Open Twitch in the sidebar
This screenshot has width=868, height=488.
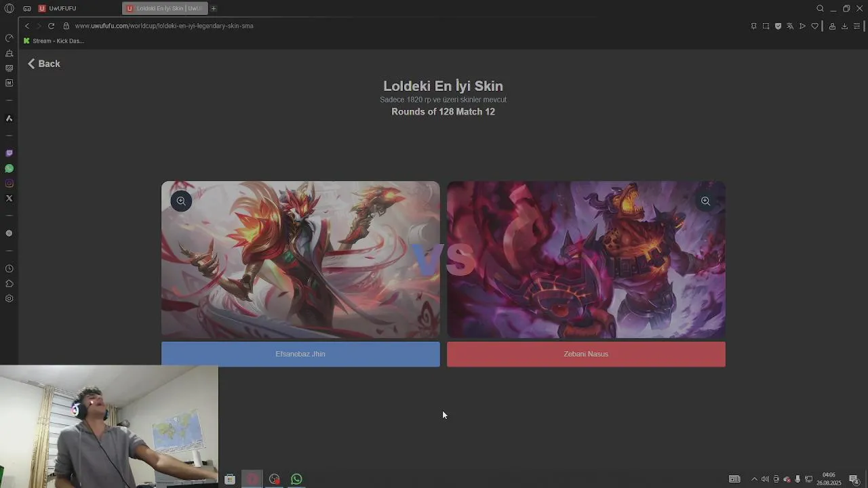9,153
